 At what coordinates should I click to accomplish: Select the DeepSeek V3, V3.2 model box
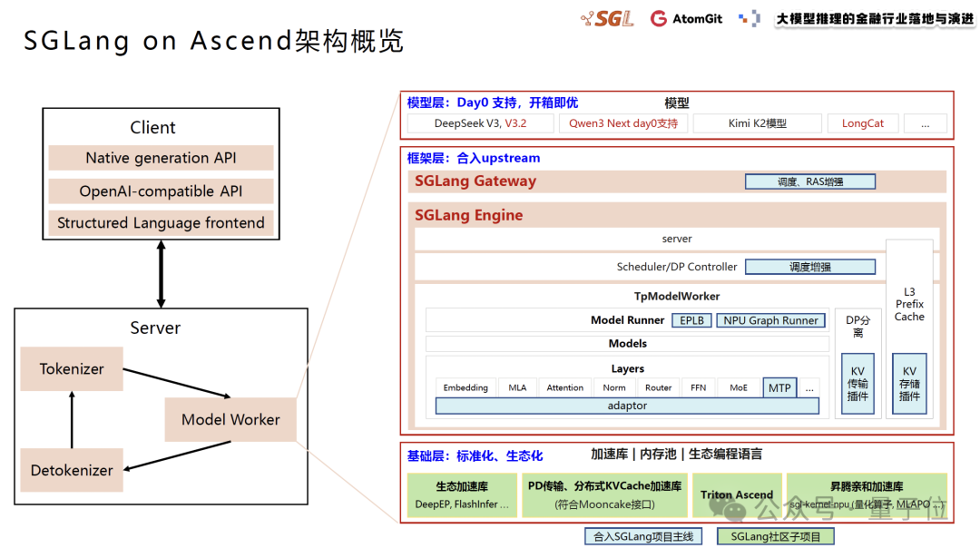point(481,123)
